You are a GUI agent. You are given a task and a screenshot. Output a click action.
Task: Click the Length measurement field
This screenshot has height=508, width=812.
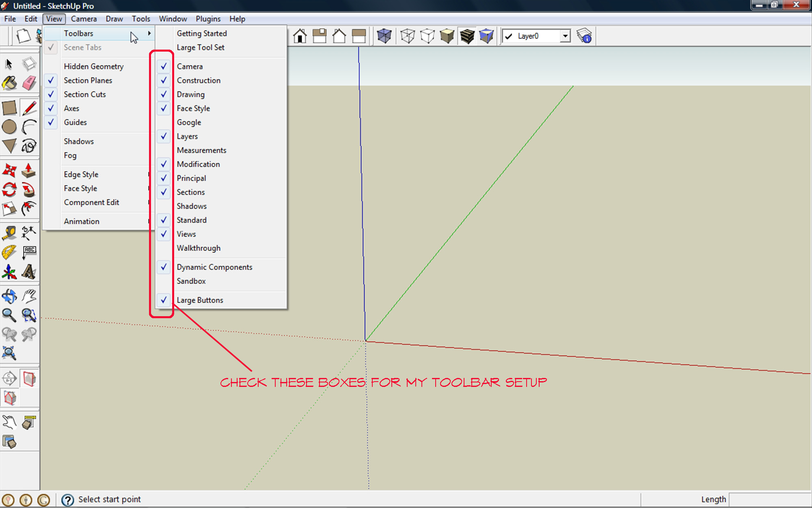point(769,499)
